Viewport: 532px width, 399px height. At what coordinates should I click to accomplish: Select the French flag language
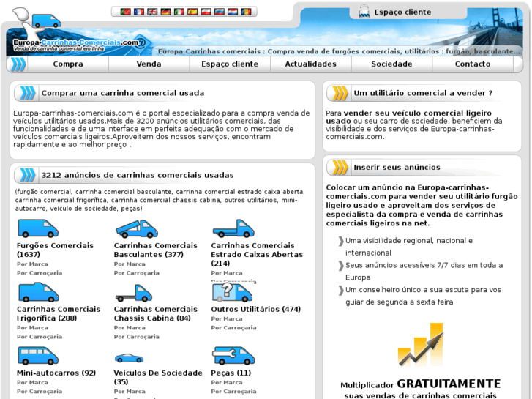(x=139, y=12)
